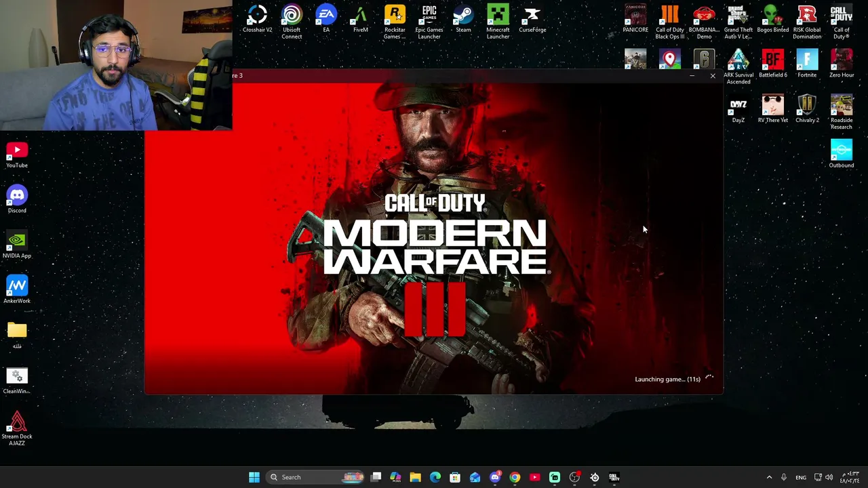This screenshot has width=868, height=488.
Task: Click the microphone tray icon
Action: point(784,477)
